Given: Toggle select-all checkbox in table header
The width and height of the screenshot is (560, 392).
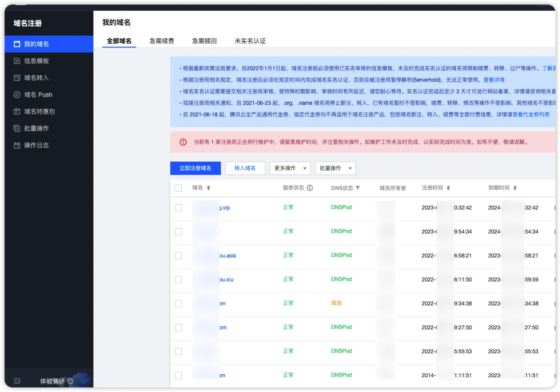Looking at the screenshot, I should coord(178,188).
